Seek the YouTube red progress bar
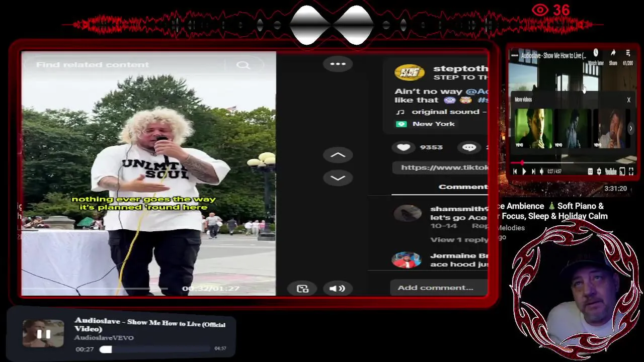This screenshot has height=362, width=644. click(x=573, y=163)
